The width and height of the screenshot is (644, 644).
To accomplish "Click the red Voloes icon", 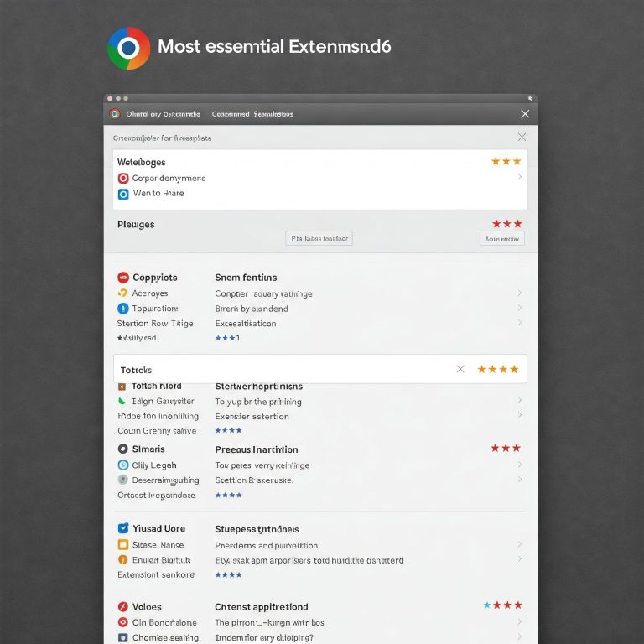I will click(123, 606).
